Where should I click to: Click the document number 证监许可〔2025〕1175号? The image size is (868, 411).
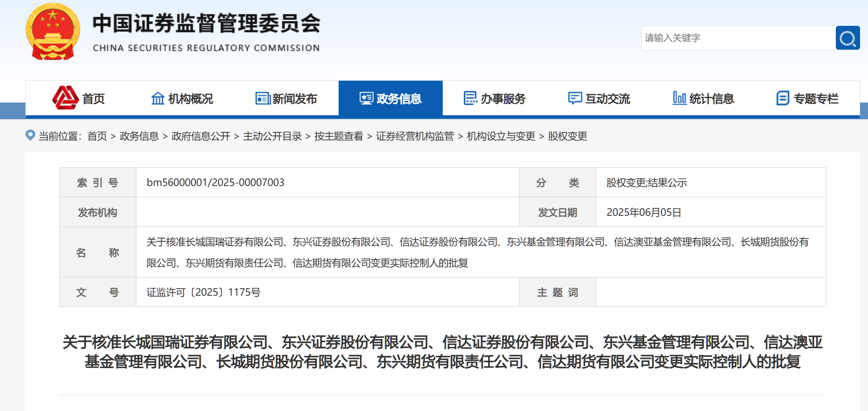coord(203,292)
